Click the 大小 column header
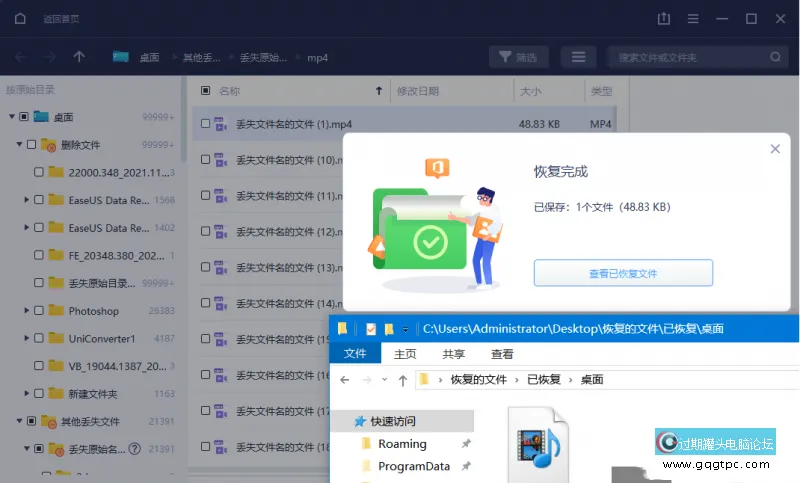Viewport: 800px width, 483px height. coord(531,91)
